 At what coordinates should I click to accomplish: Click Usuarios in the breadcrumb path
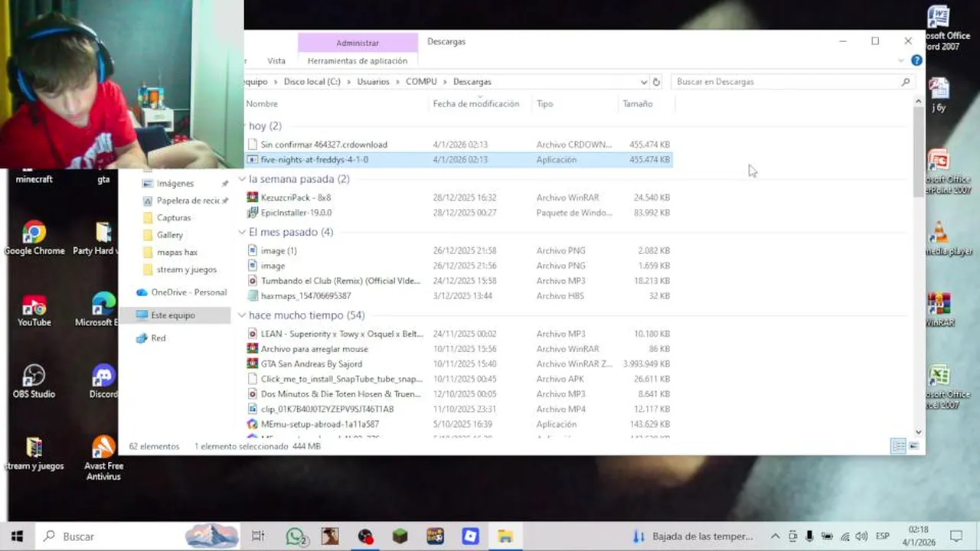click(x=373, y=82)
